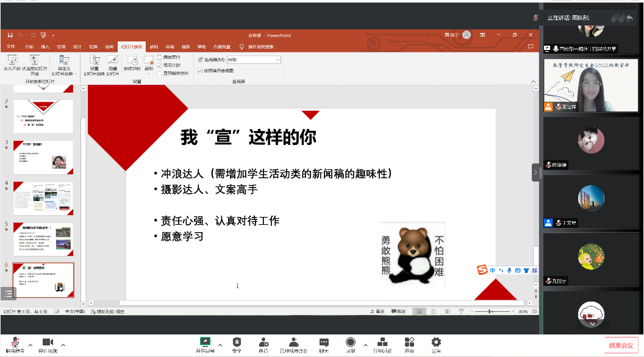Image resolution: width=644 pixels, height=357 pixels.
Task: Open Set Up Slide Show (设置幻灯片放映)
Action: click(x=94, y=60)
